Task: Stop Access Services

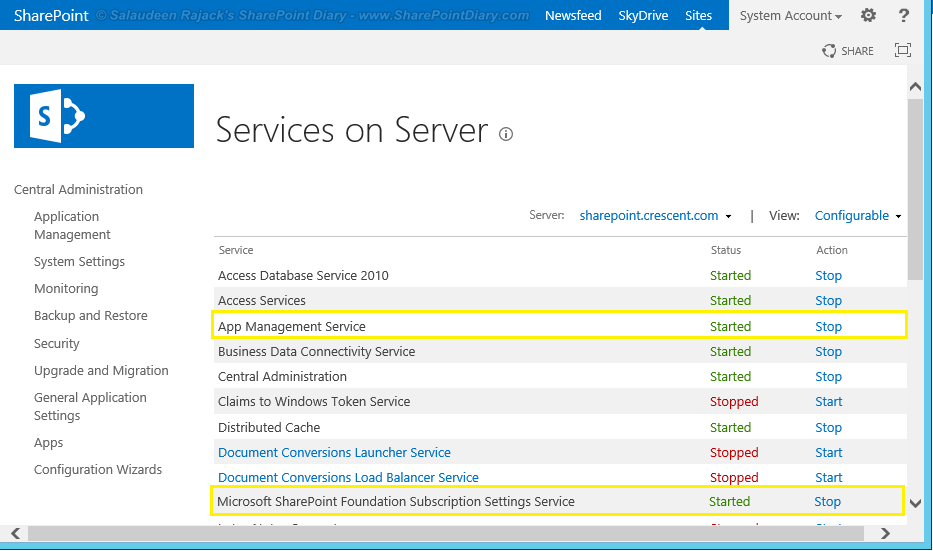Action: [828, 300]
